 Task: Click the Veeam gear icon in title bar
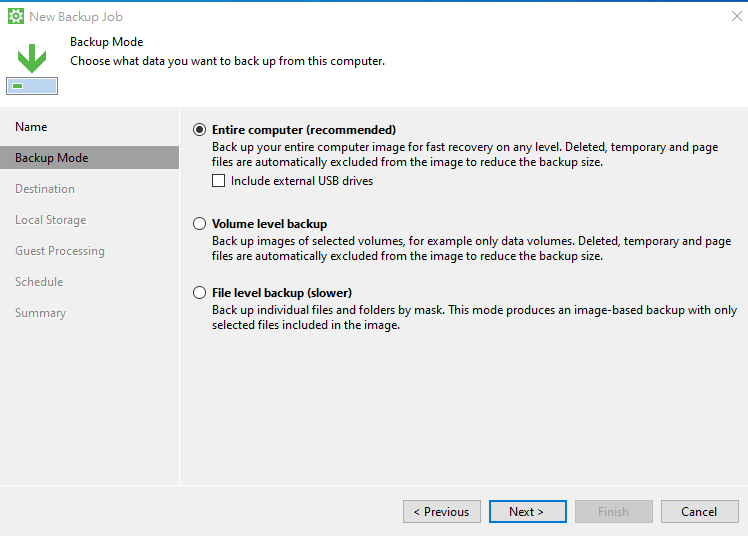[15, 17]
